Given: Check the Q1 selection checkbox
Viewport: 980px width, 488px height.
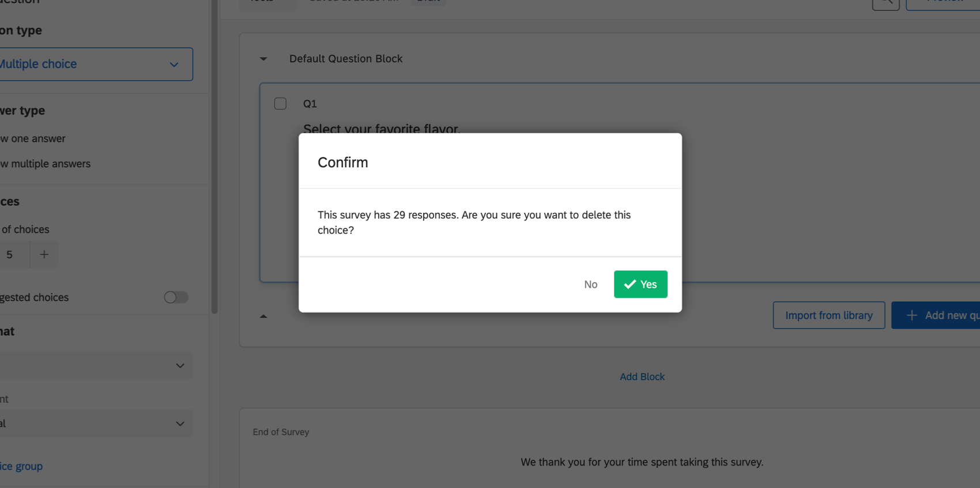Looking at the screenshot, I should click(280, 103).
